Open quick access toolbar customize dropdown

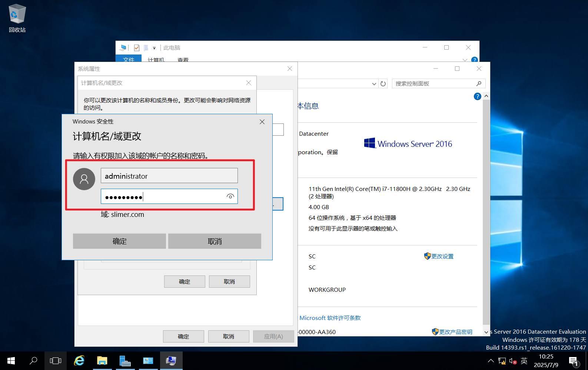click(x=154, y=48)
